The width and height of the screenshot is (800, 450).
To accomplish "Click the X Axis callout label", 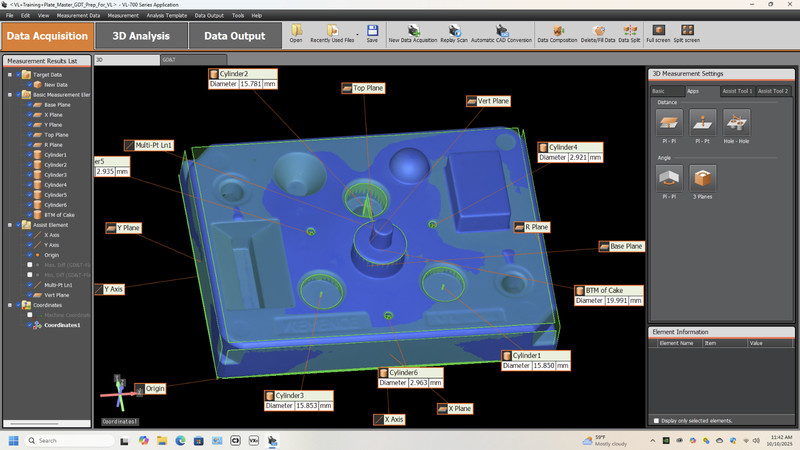I will point(389,419).
